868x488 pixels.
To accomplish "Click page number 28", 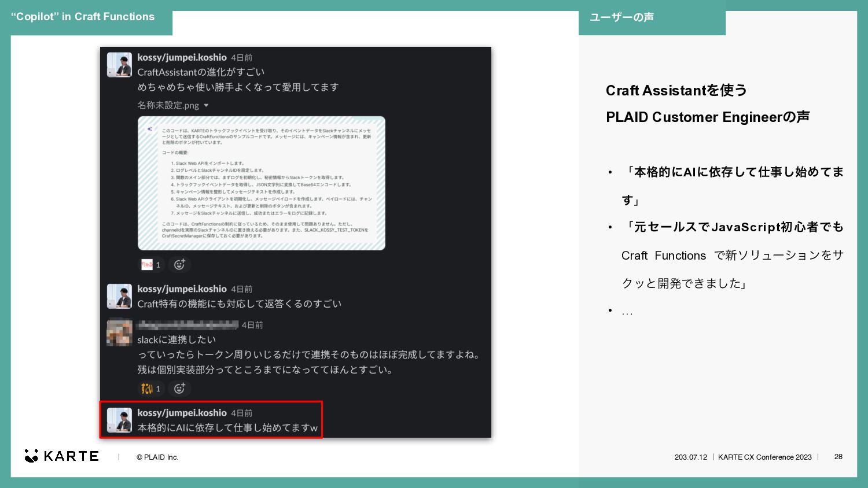I will point(838,457).
